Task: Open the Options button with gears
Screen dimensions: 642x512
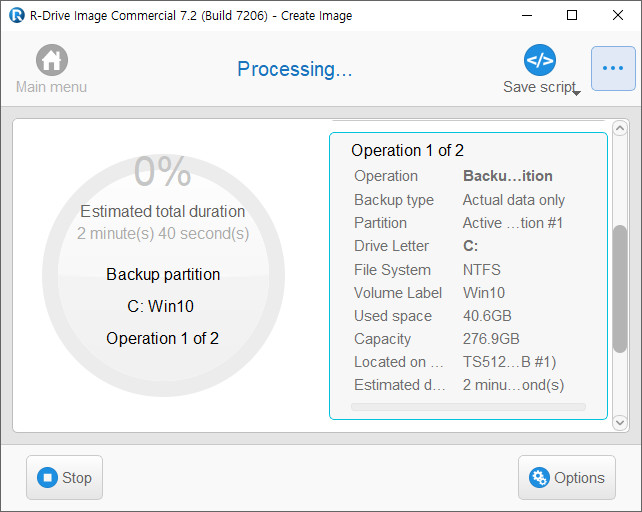Action: (567, 478)
